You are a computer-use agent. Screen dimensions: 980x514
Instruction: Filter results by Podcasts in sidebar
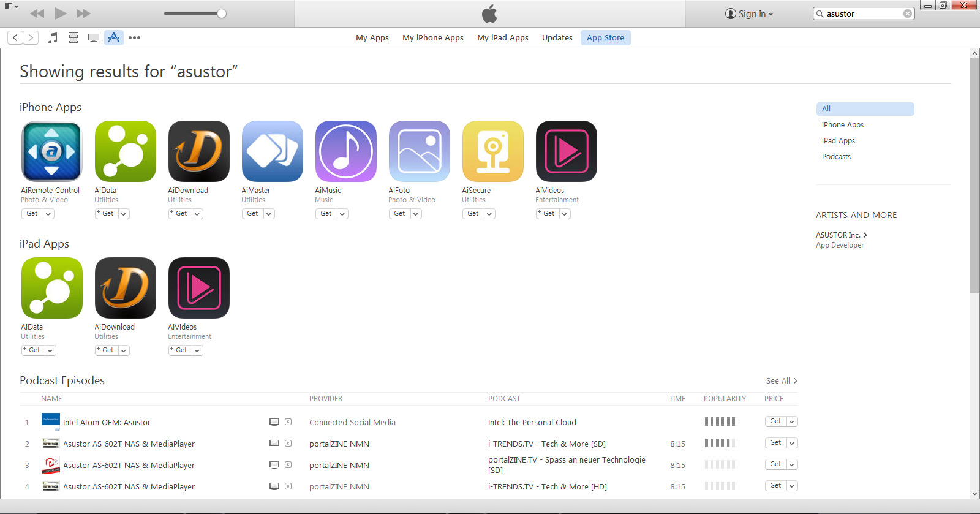[x=836, y=157]
